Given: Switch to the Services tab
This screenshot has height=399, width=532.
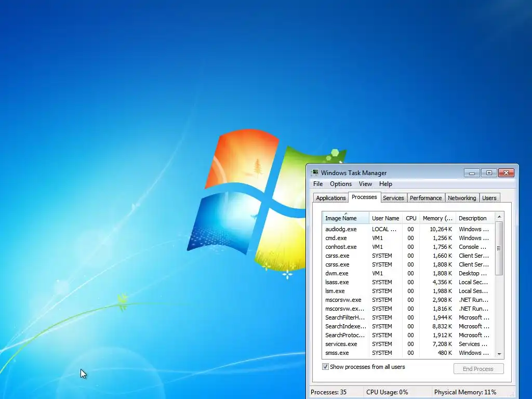Looking at the screenshot, I should tap(393, 198).
